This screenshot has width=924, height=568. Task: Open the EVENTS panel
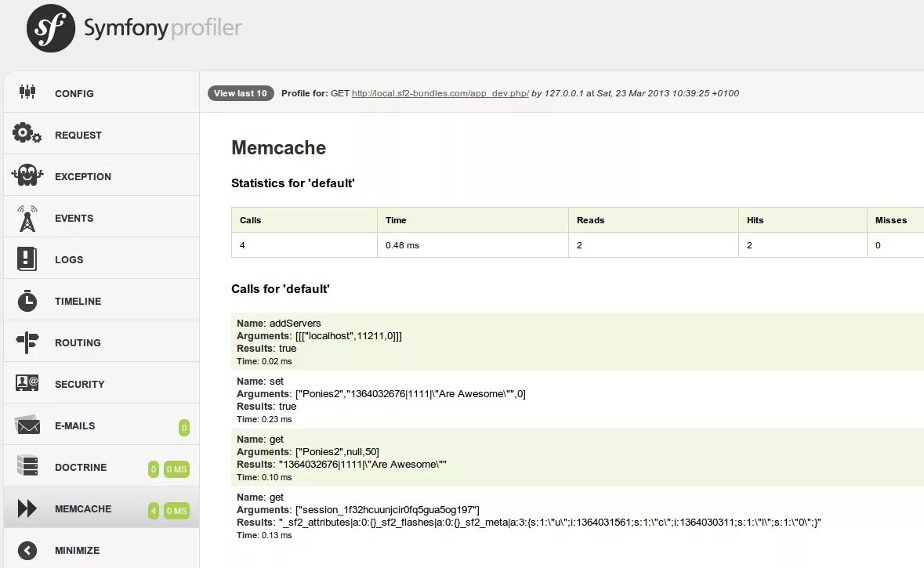pos(101,218)
